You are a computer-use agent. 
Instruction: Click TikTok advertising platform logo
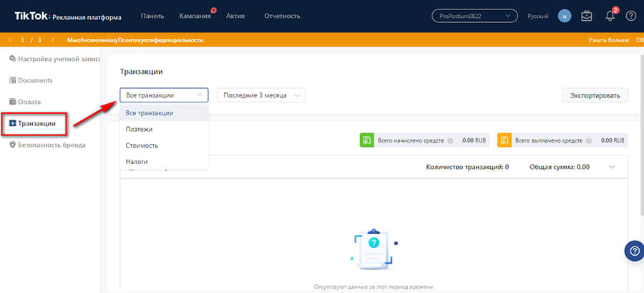[x=68, y=16]
